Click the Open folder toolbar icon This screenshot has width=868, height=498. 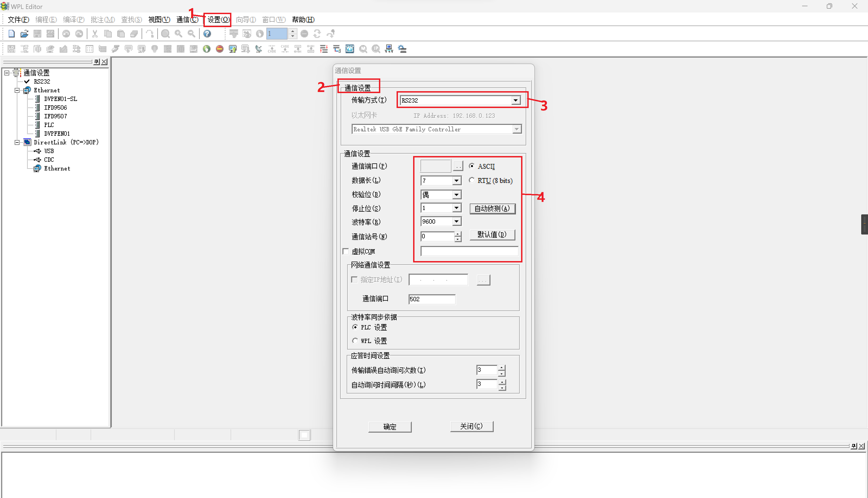24,34
